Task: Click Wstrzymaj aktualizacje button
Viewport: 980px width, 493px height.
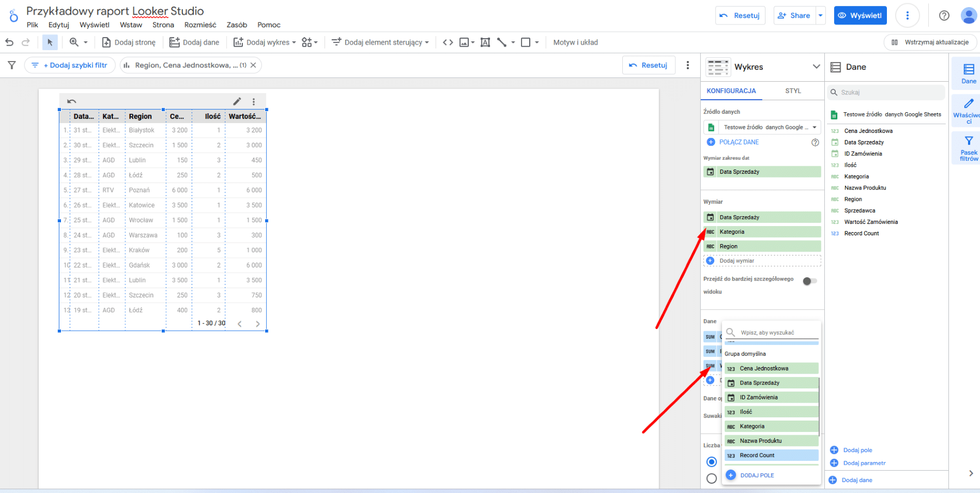Action: (930, 42)
